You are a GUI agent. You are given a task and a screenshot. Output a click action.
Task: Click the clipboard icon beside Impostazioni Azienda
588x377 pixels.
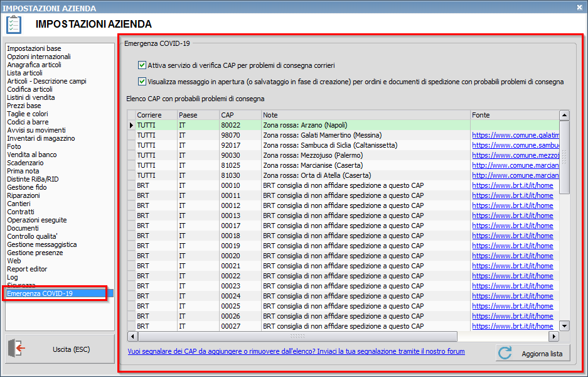click(x=14, y=25)
